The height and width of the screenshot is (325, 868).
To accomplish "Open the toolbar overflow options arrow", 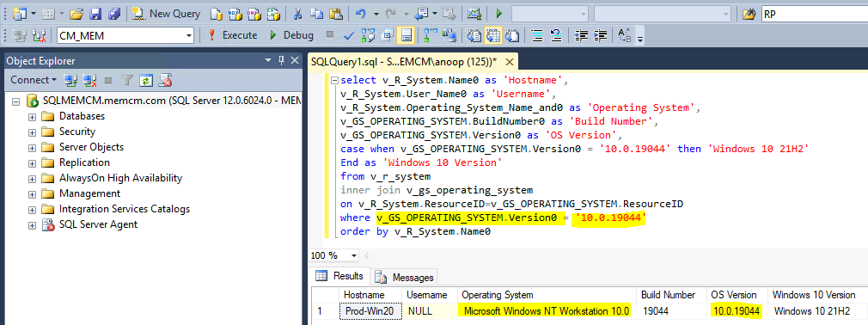I will [640, 39].
